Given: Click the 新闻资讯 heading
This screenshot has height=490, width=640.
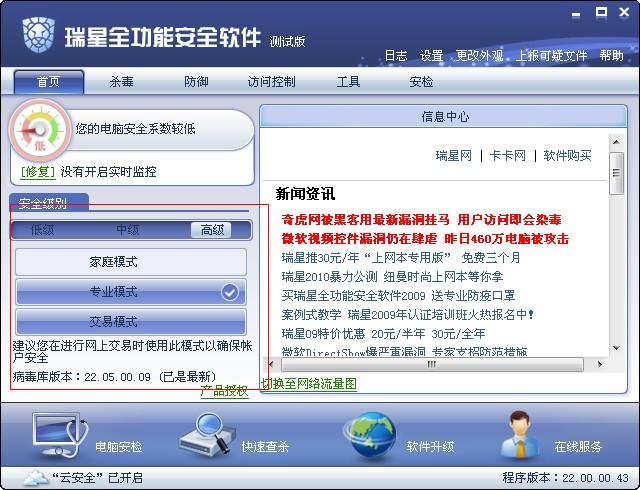Looking at the screenshot, I should (305, 194).
